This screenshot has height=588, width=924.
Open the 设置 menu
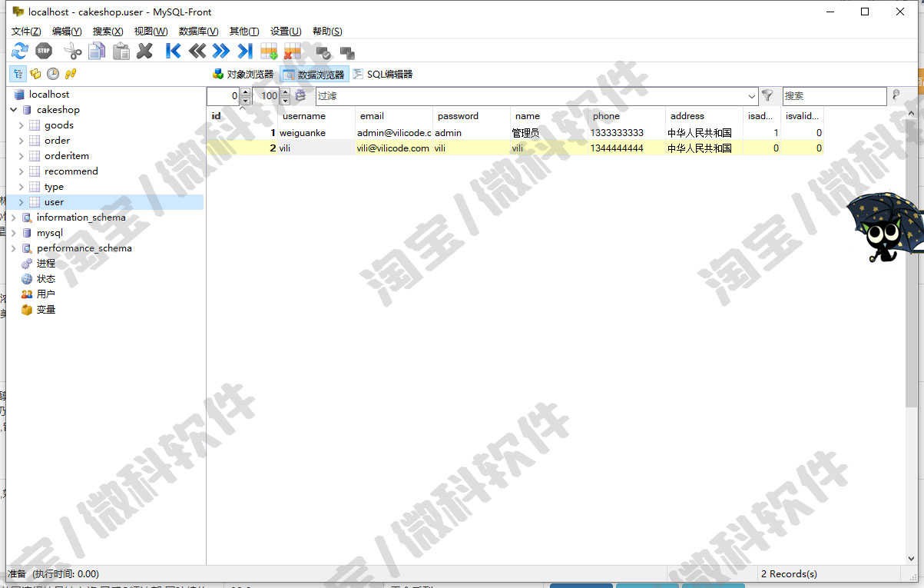(286, 32)
